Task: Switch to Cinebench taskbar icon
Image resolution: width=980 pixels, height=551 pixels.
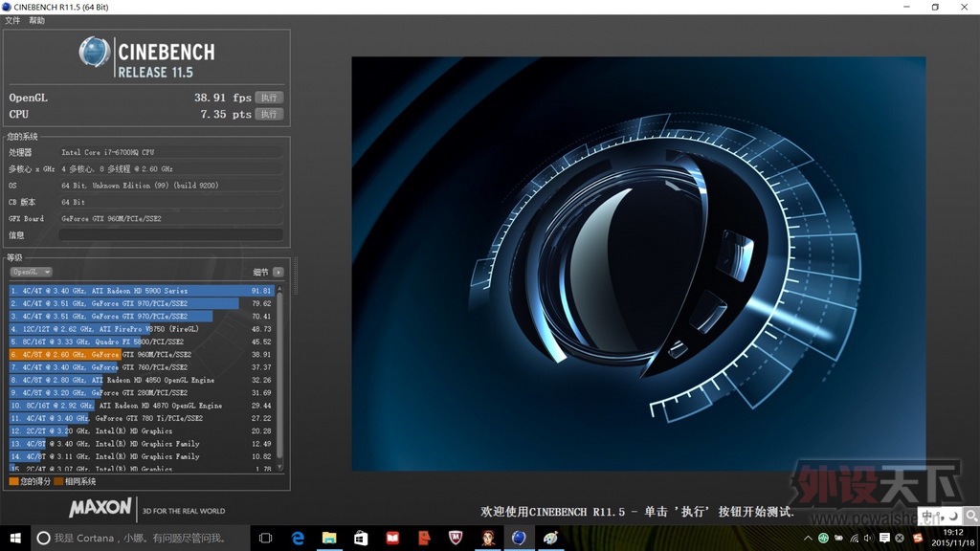Action: (x=519, y=538)
